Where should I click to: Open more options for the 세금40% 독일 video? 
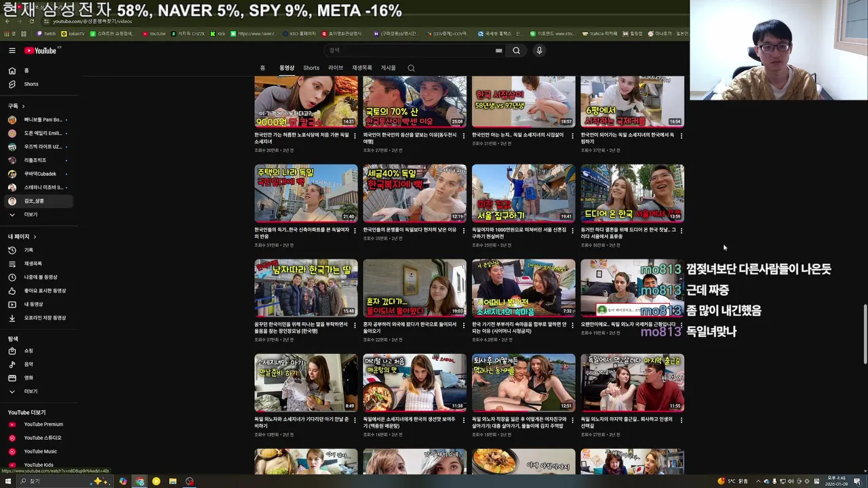[x=463, y=230]
